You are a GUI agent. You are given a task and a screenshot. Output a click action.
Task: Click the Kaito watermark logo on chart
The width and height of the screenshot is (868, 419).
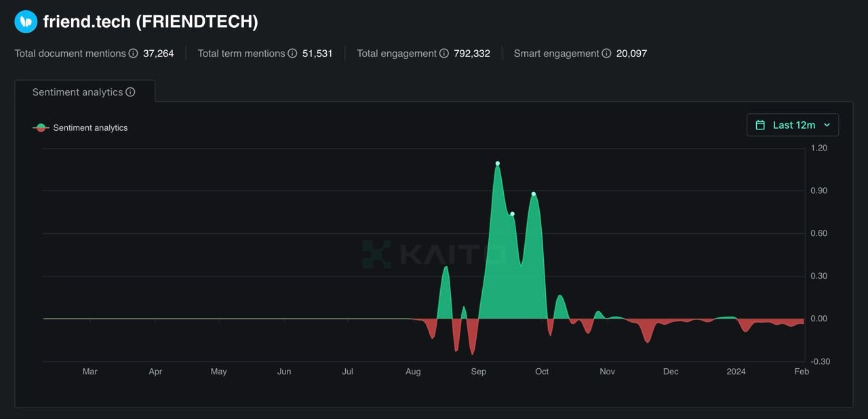[x=434, y=254]
